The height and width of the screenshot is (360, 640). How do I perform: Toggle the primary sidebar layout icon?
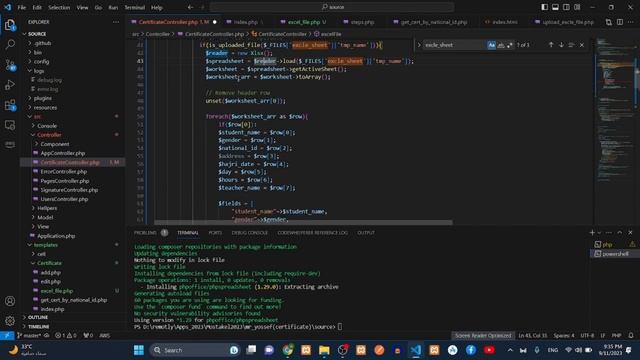[544, 7]
